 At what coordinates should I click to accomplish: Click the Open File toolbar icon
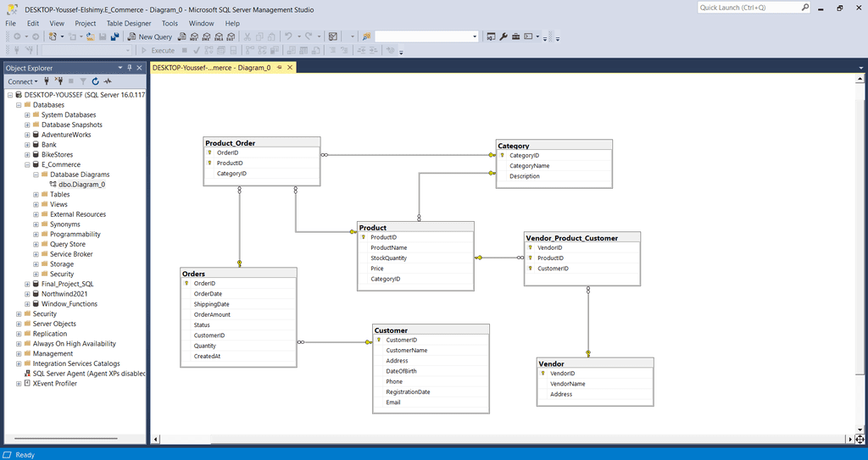click(91, 37)
